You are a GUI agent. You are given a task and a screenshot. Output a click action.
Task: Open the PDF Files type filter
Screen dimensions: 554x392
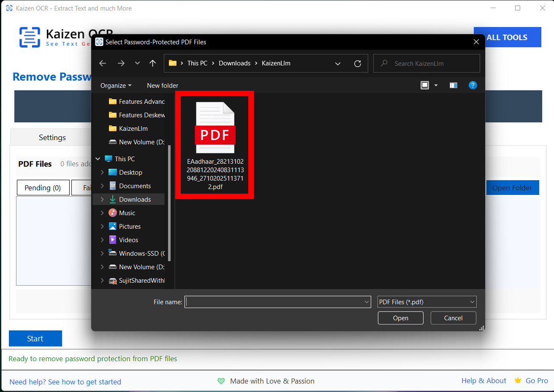426,302
